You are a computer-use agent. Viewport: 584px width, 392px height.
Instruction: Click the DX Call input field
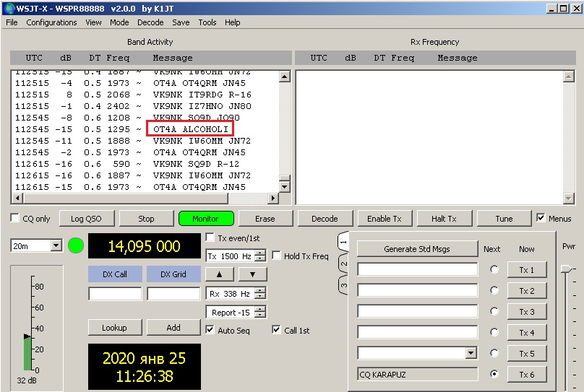click(x=115, y=293)
